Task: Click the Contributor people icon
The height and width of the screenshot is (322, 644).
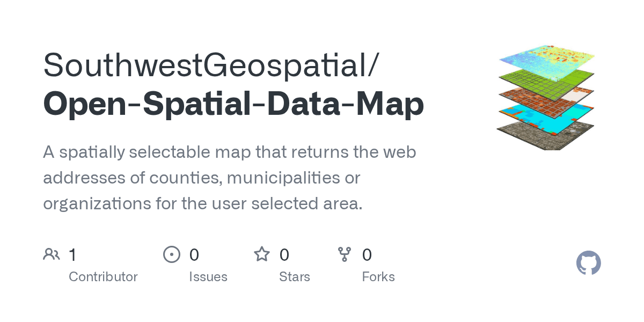Action: 52,254
